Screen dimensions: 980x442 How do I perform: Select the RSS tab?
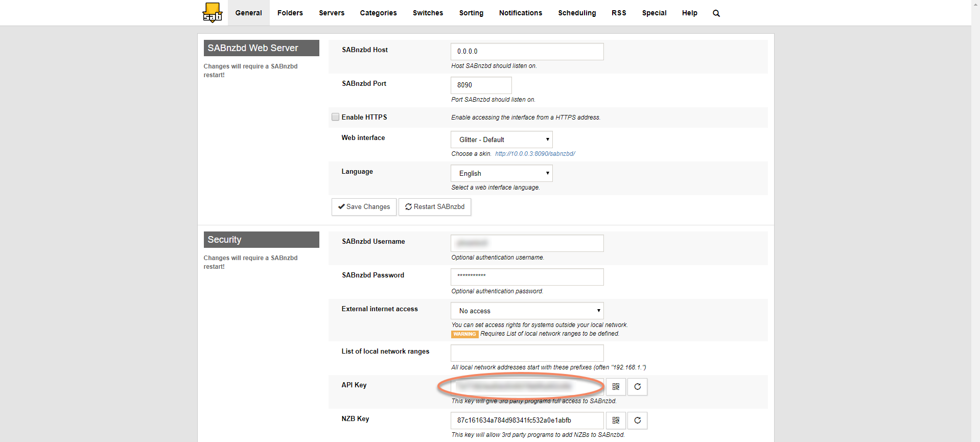click(619, 13)
